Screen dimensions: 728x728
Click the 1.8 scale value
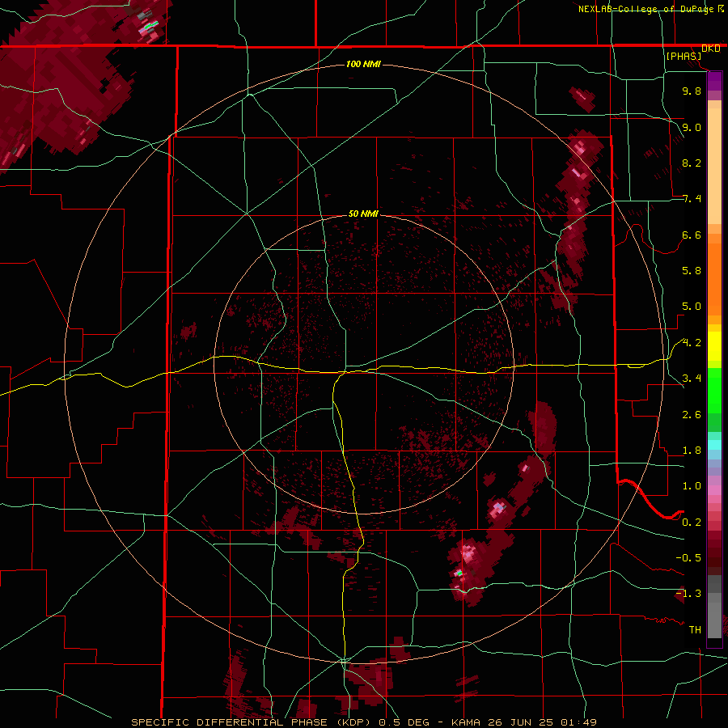692,451
